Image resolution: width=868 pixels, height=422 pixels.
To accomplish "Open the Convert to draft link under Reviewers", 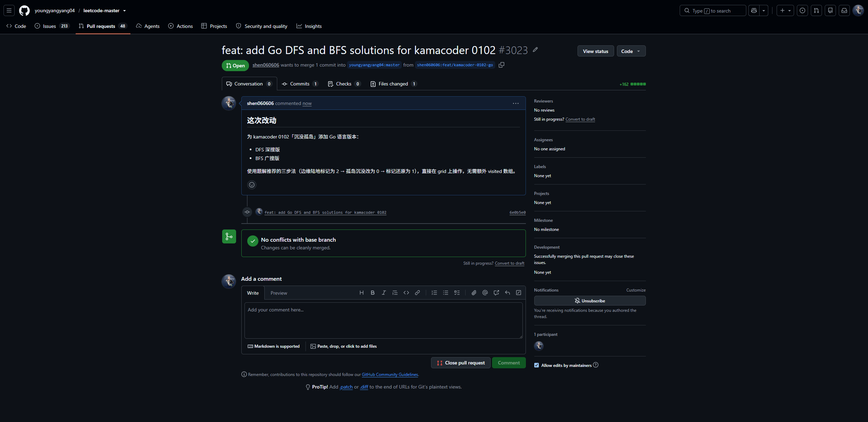I will click(580, 119).
